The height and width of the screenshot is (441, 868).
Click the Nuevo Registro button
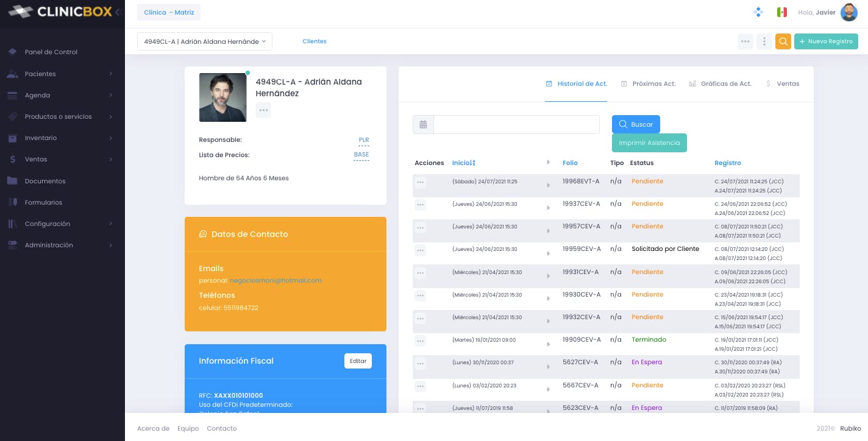pos(826,41)
